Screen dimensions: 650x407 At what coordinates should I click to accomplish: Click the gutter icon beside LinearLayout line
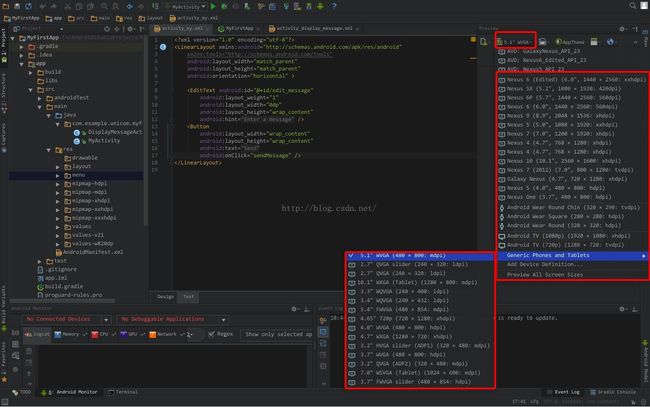163,47
